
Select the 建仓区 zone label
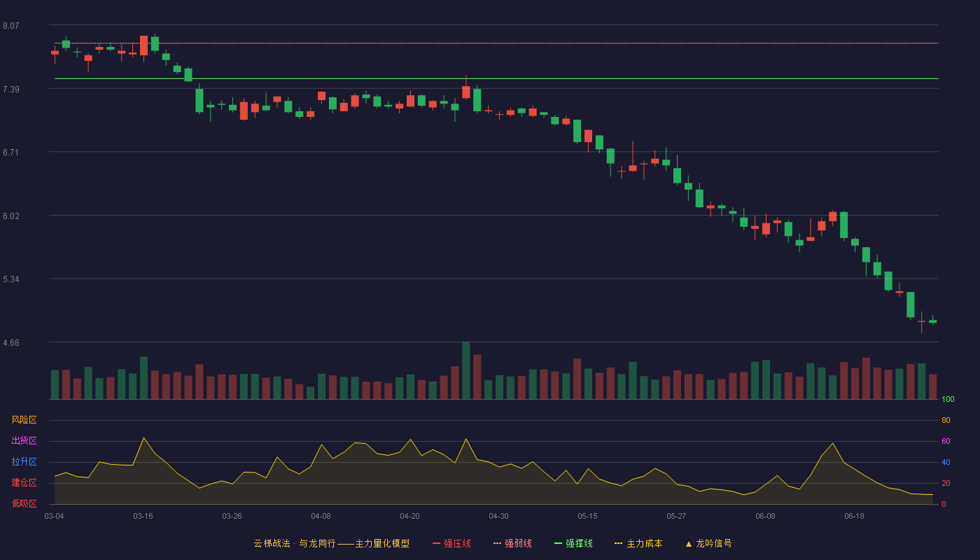pos(24,483)
